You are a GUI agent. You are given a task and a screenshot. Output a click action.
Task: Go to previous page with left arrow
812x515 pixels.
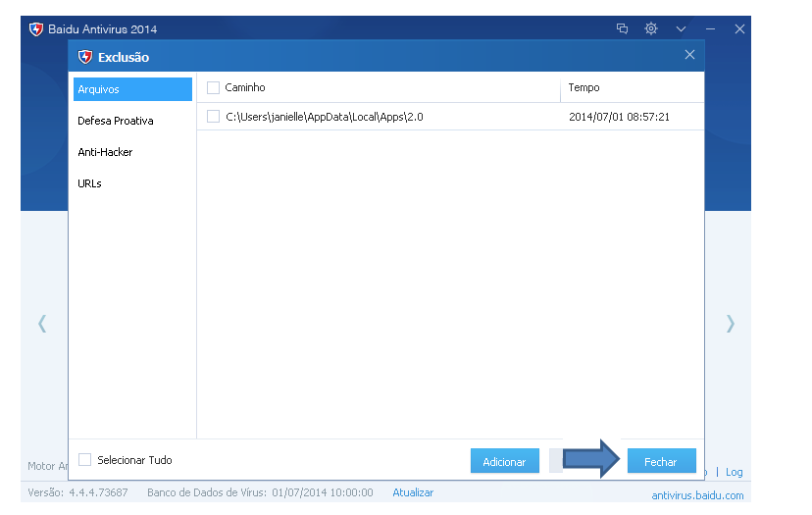(42, 324)
